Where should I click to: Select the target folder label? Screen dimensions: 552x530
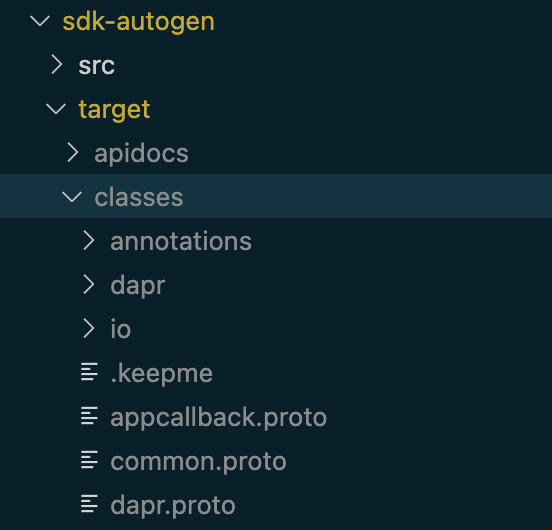point(114,110)
